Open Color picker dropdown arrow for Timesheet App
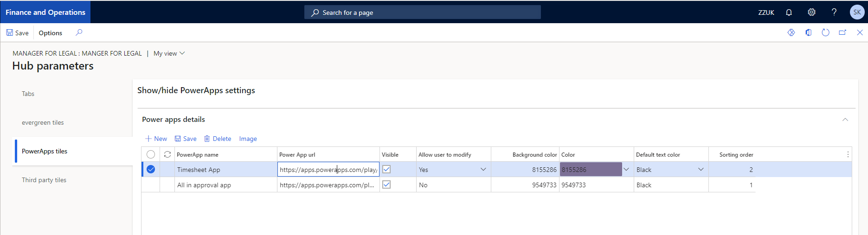 pos(626,169)
